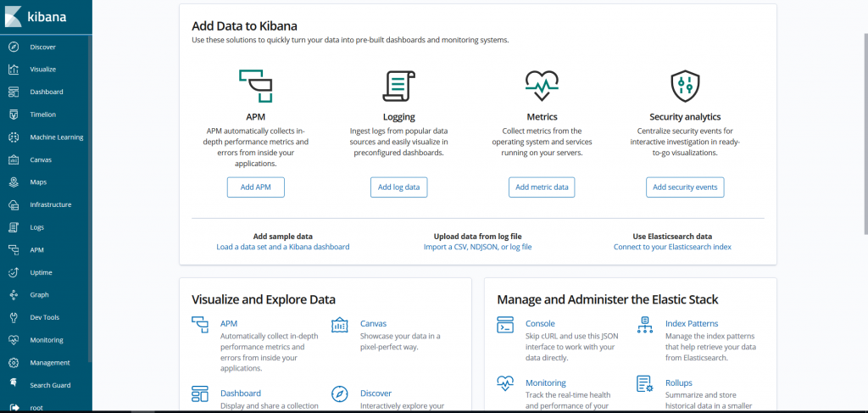
Task: Open Search Guard via its sidebar icon
Action: point(14,383)
